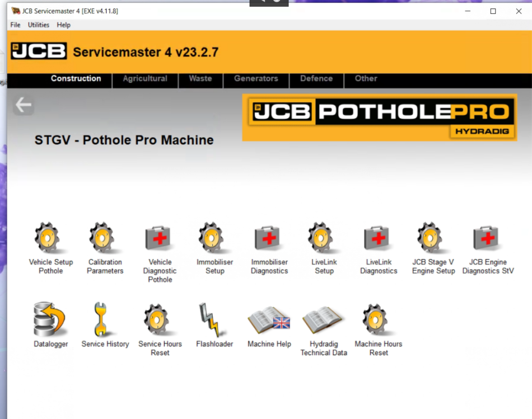Maximize the JCB Servicemaster window
Screen dimensions: 532x419
coord(493,11)
